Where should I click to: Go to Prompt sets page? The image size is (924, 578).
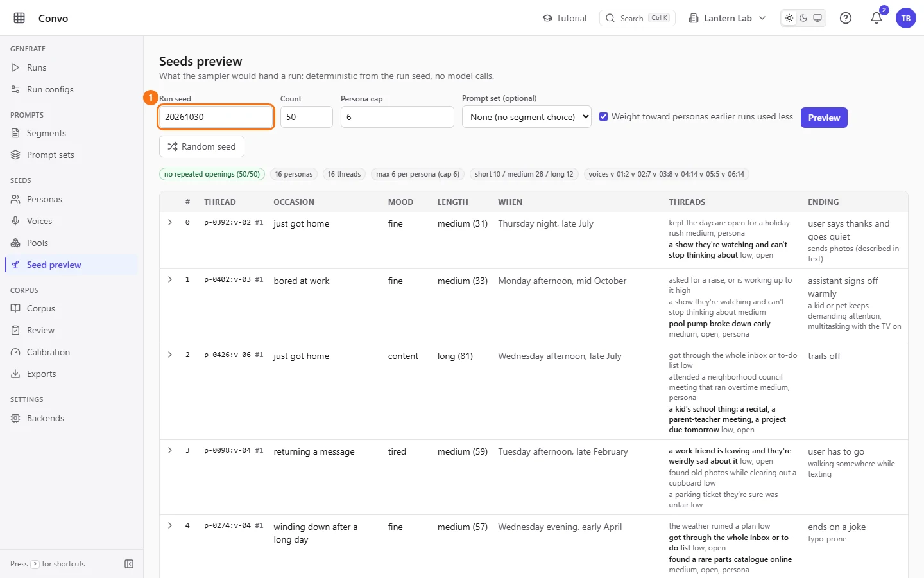coord(71,155)
